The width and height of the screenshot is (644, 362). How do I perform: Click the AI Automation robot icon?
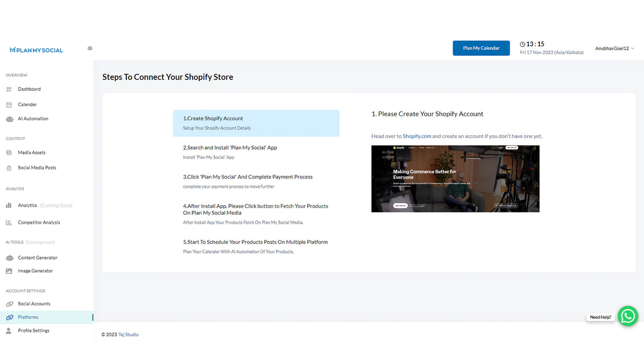click(x=9, y=119)
